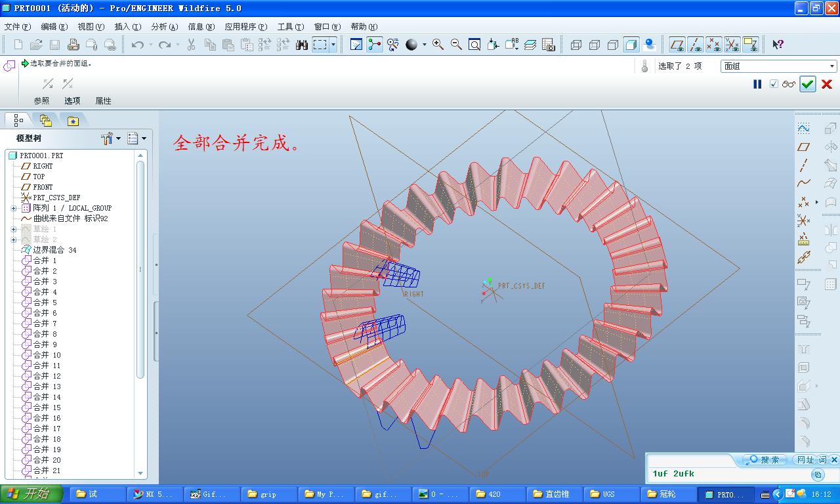Screen dimensions: 840x504
Task: Pause the merge feature tool
Action: pos(757,84)
